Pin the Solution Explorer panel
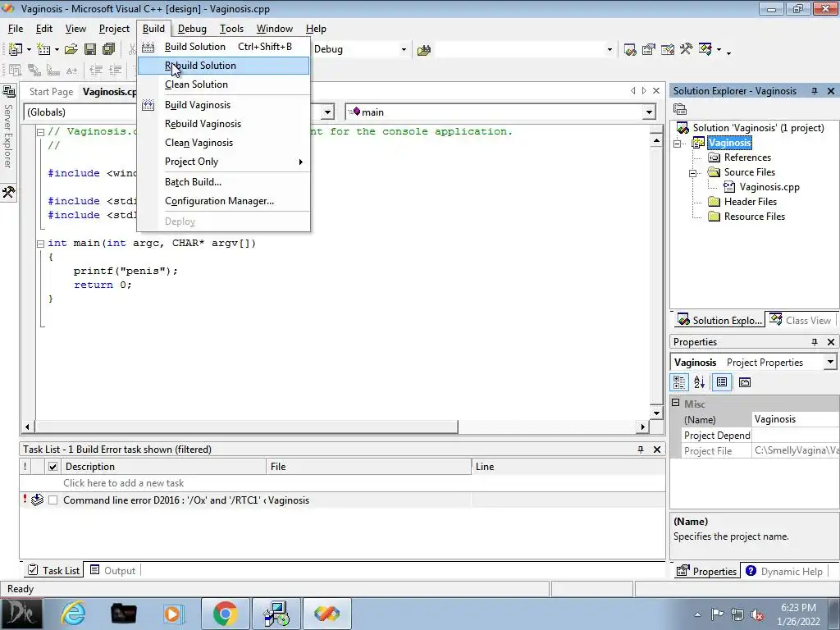 pyautogui.click(x=815, y=91)
